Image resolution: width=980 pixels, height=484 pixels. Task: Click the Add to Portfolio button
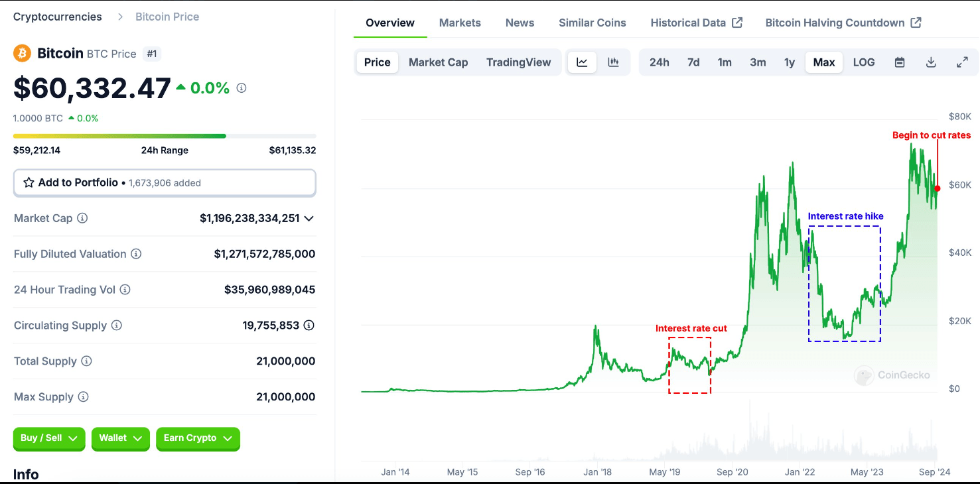tap(164, 182)
